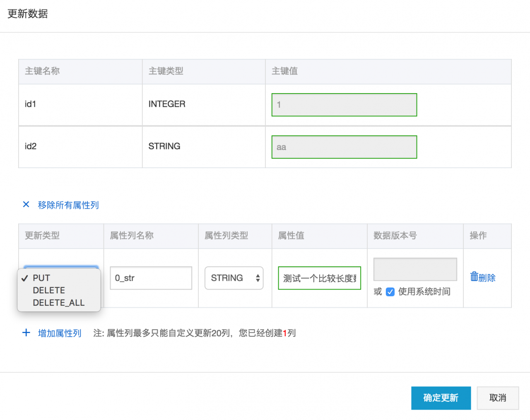530x420 pixels.
Task: Open the STRING attribute type dropdown
Action: pyautogui.click(x=234, y=278)
